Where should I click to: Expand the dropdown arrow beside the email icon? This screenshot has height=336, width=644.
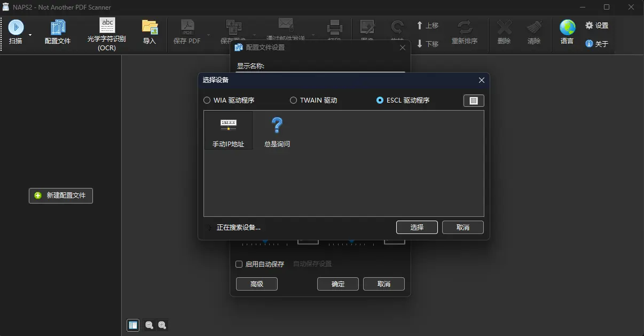[x=313, y=35]
